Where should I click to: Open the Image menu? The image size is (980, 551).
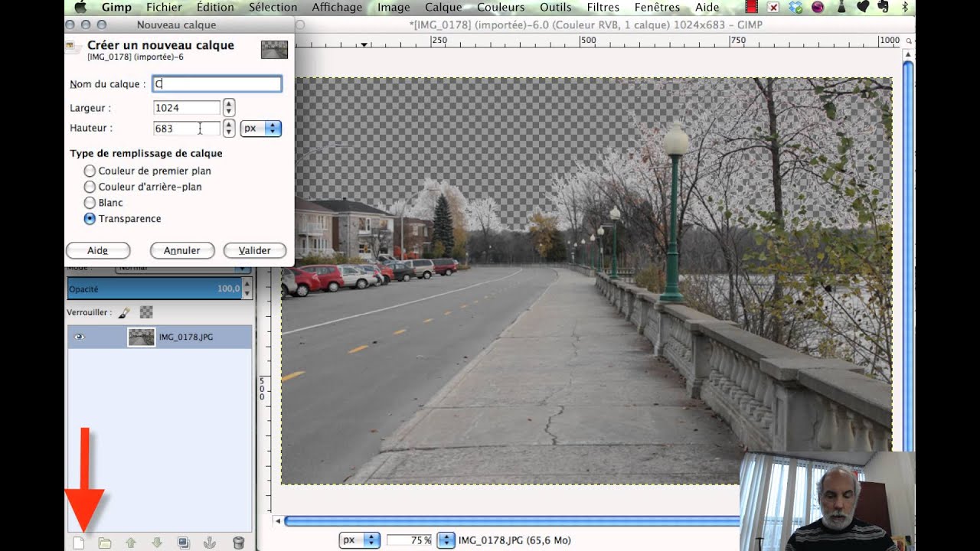pos(394,8)
